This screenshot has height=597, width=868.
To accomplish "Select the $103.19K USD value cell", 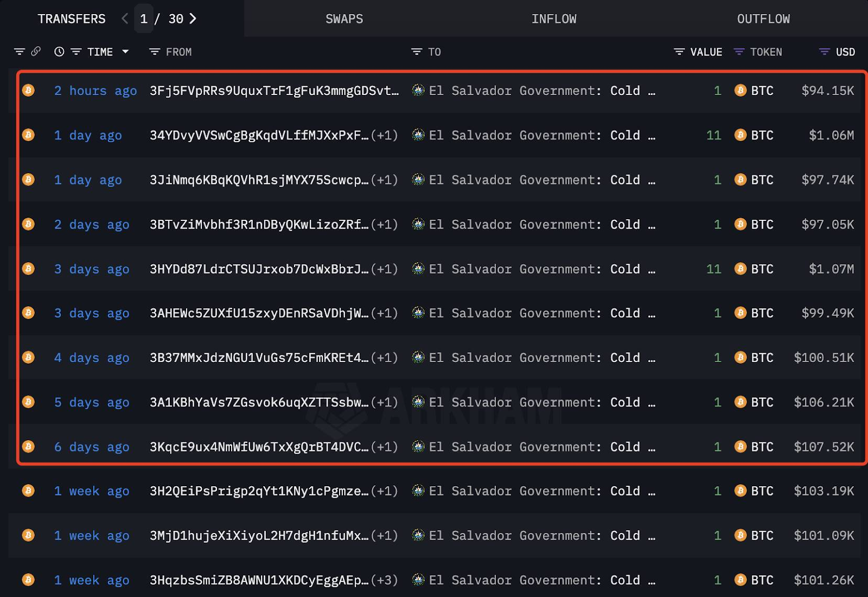I will 824,491.
